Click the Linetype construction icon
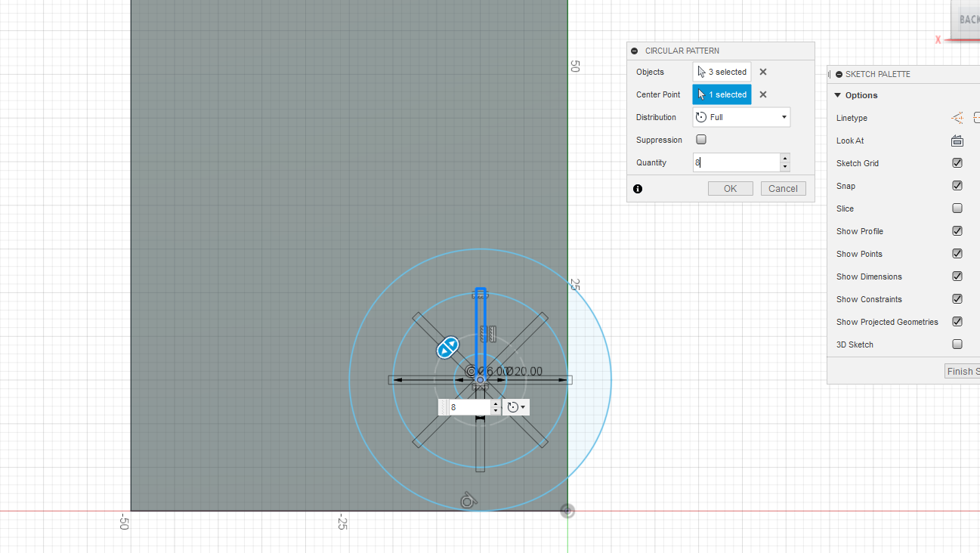Image resolution: width=980 pixels, height=553 pixels. (957, 118)
